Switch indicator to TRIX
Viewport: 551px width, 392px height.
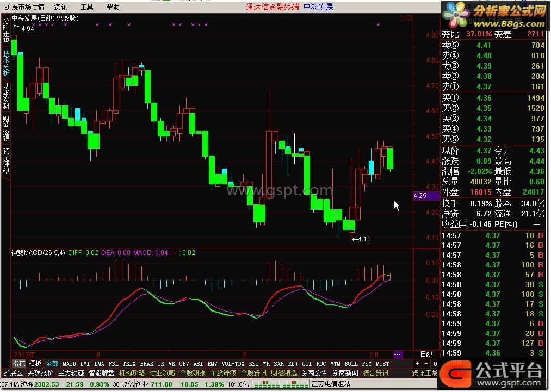128,364
